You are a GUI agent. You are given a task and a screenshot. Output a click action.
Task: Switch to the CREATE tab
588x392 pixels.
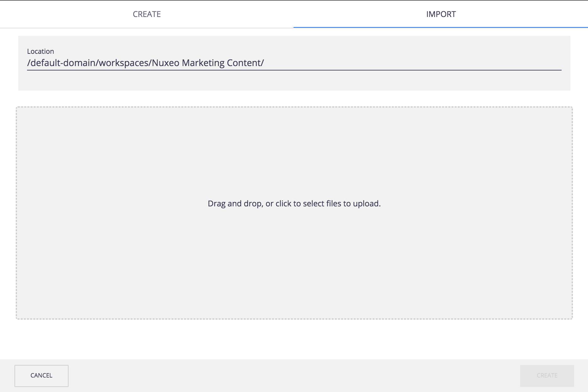(147, 14)
